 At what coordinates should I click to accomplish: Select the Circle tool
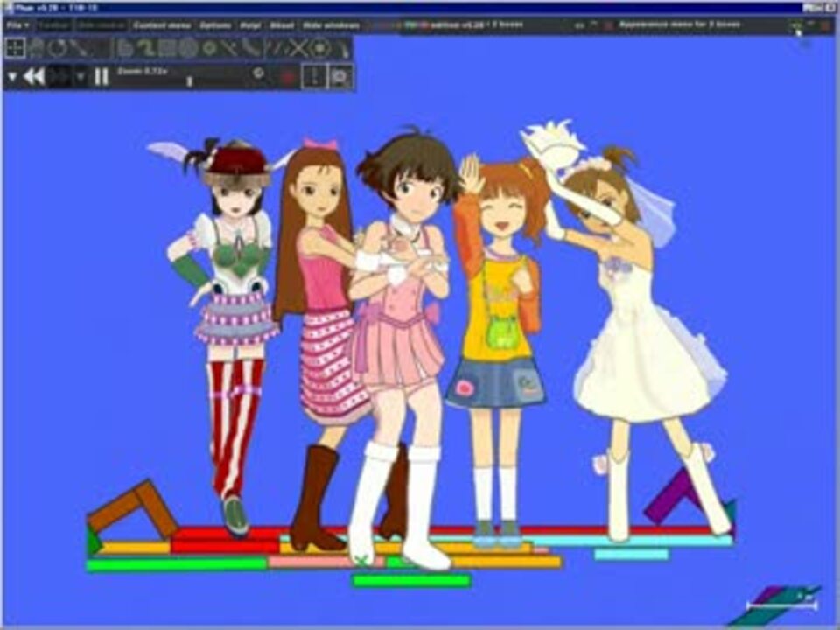pyautogui.click(x=189, y=48)
